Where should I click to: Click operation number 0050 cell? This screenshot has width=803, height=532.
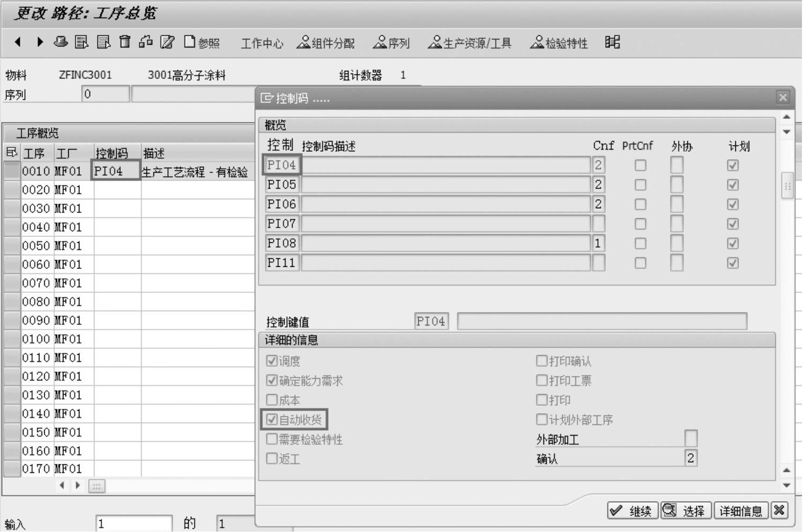[x=36, y=245]
